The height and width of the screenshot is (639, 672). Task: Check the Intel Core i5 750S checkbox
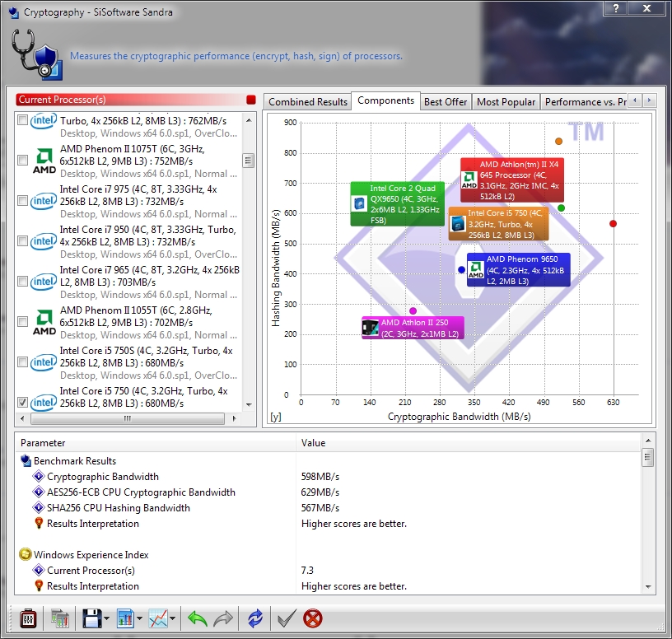point(23,362)
